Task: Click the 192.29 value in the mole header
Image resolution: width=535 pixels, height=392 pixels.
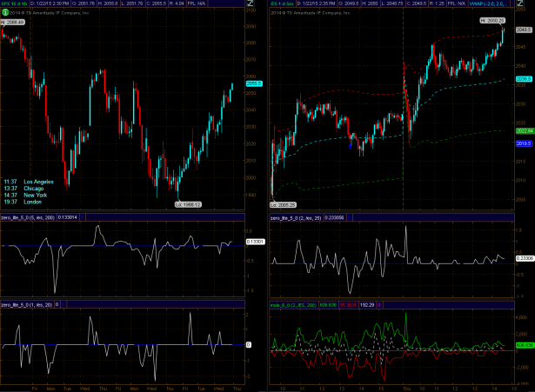Action: [x=367, y=305]
